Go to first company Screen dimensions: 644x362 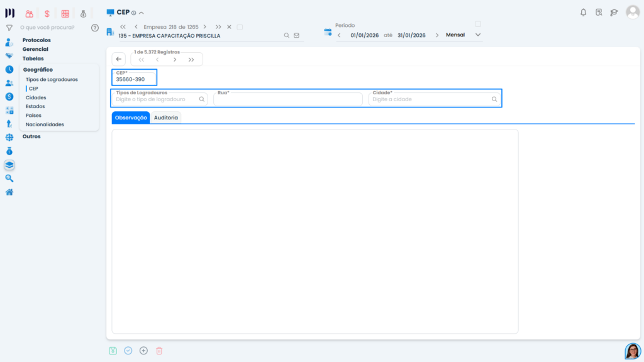point(123,27)
